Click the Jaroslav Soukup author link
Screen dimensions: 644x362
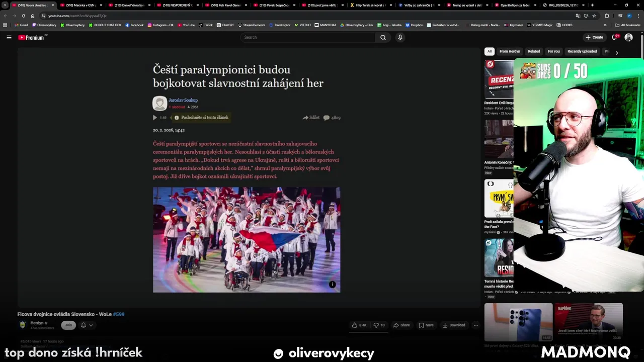coord(183,100)
